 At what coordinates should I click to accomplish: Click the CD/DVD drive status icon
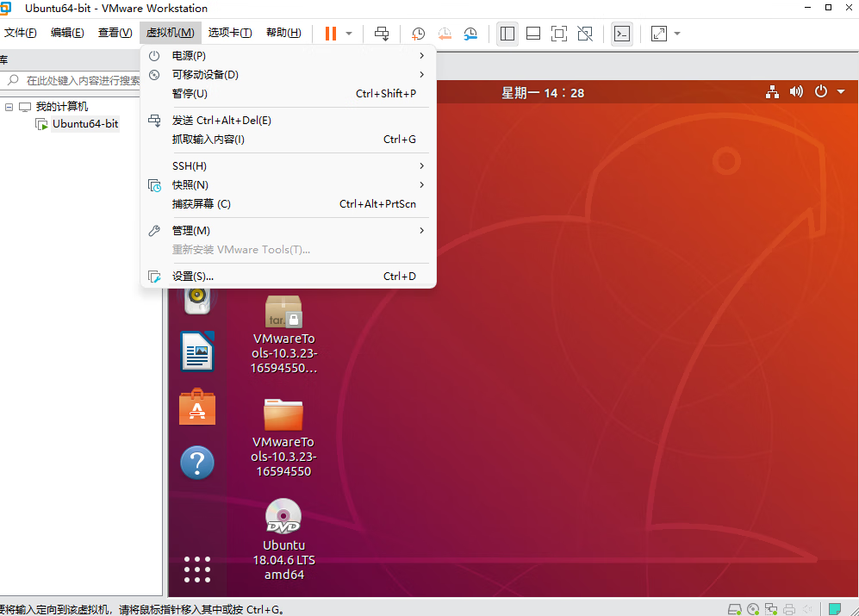tap(753, 609)
